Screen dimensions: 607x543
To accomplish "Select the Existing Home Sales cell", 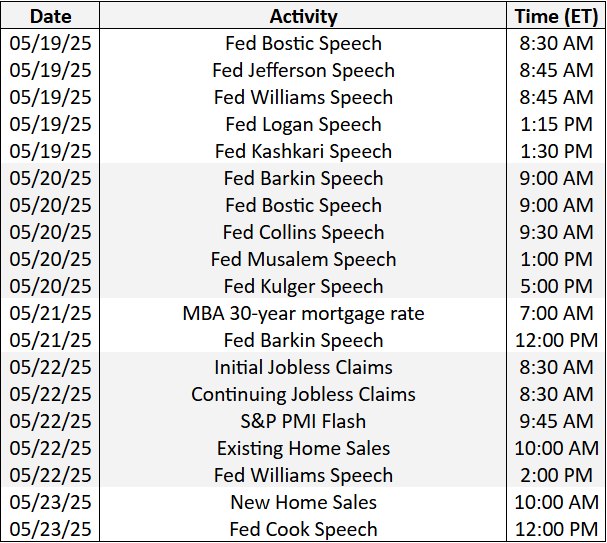I will pyautogui.click(x=303, y=449).
